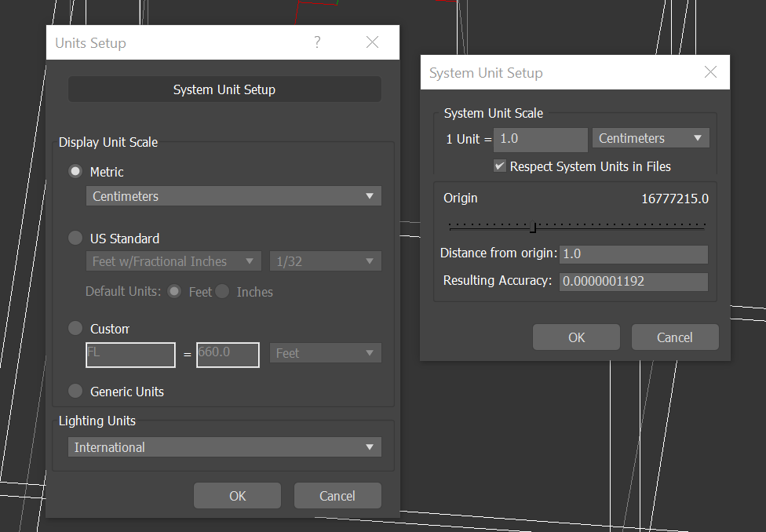Open the 1/32 fraction dropdown
766x532 pixels.
tap(326, 261)
